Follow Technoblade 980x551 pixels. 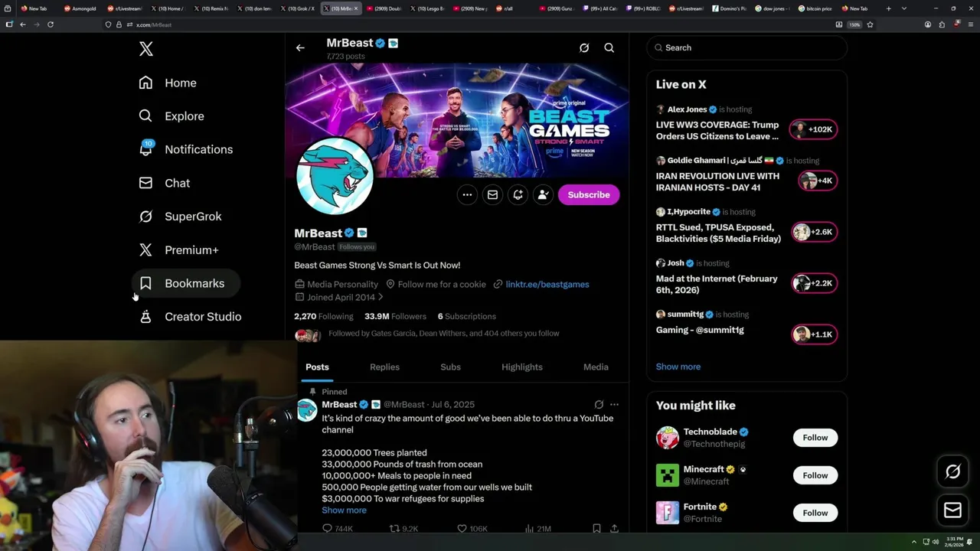pos(815,438)
